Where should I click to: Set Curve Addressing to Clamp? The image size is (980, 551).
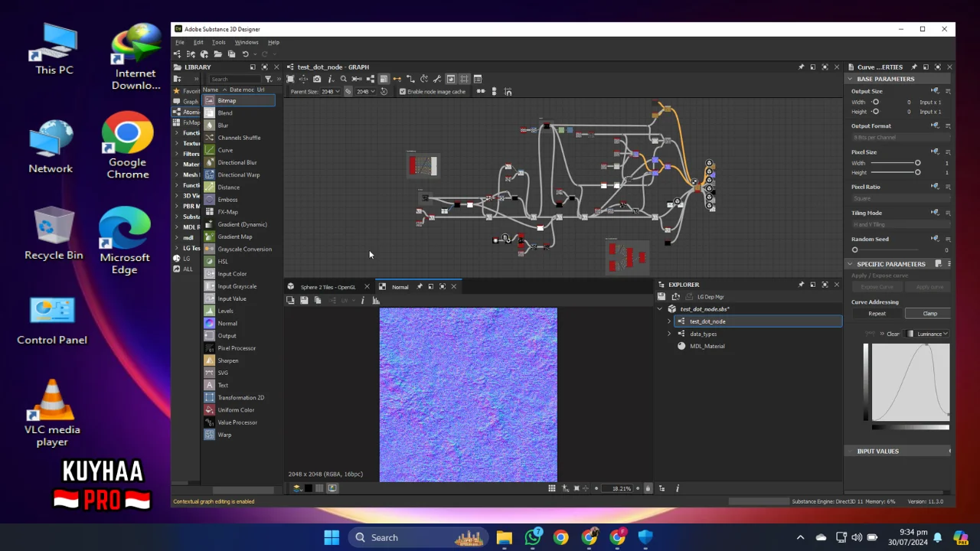point(929,313)
